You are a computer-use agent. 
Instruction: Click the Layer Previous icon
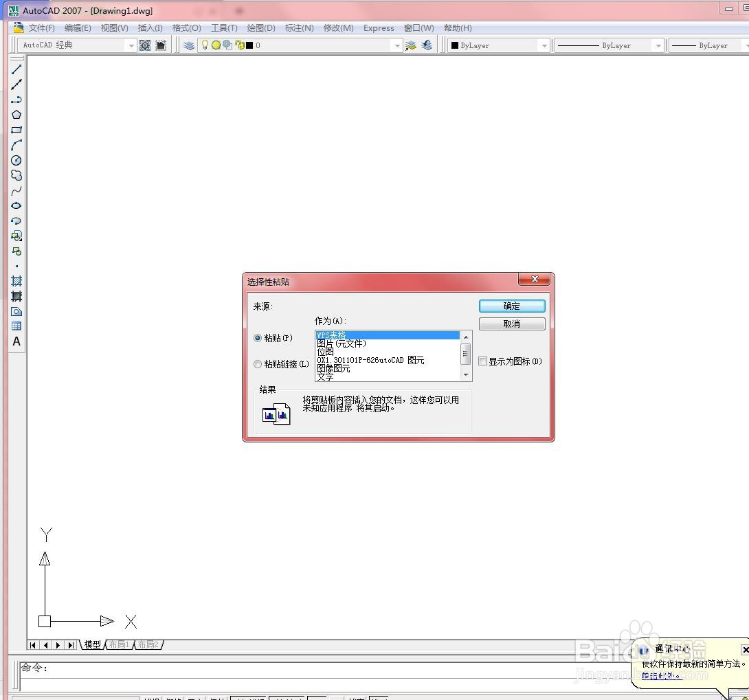pos(427,45)
